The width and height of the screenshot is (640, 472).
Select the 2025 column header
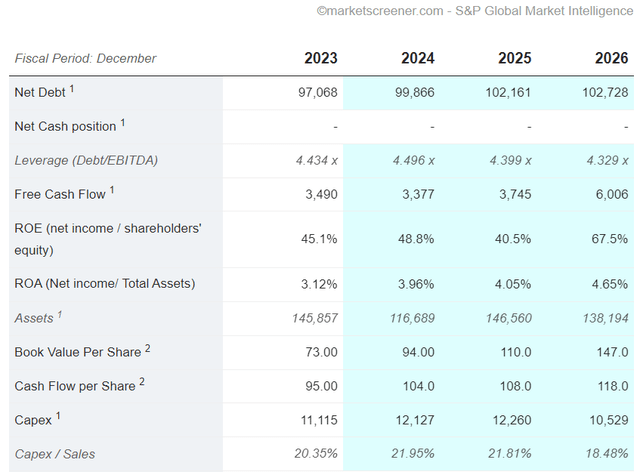point(514,58)
